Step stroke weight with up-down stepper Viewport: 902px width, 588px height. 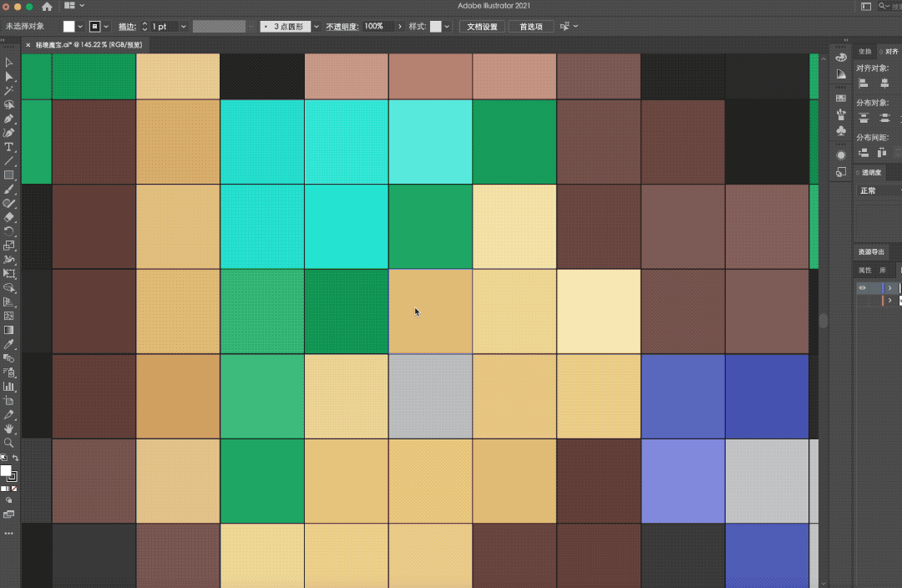coord(144,27)
